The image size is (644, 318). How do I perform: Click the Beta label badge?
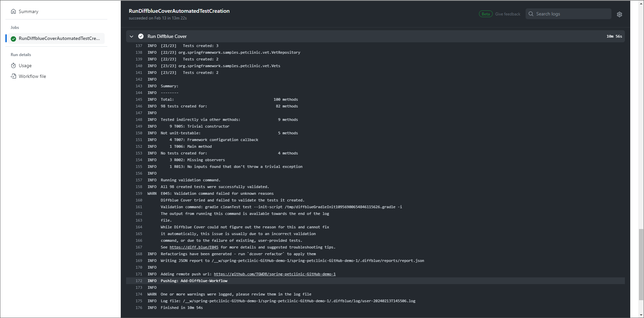(486, 14)
